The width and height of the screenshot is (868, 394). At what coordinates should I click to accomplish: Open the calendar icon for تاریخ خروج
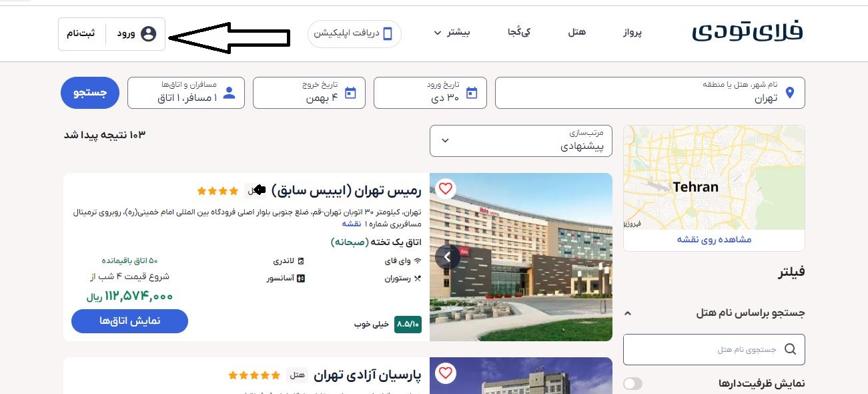[350, 93]
